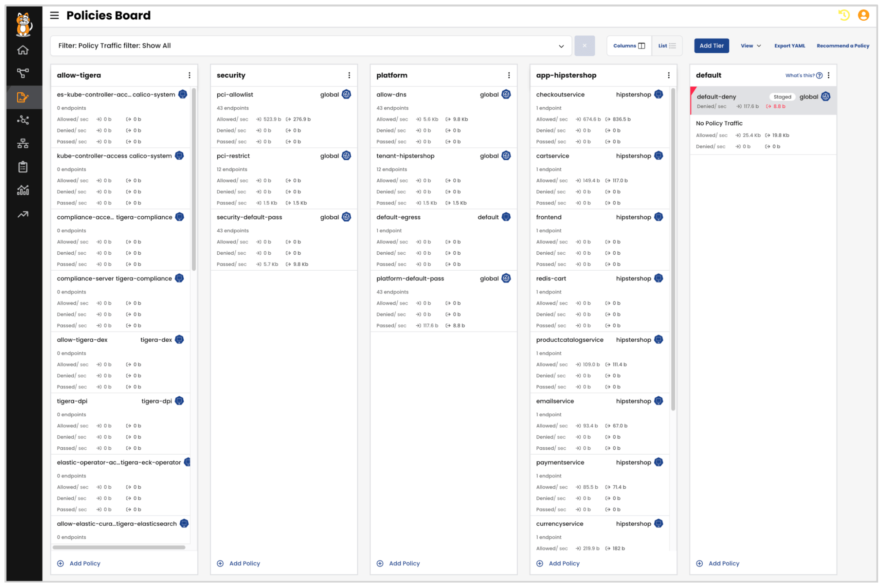
Task: Click the Staged badge on default-deny
Action: tap(782, 97)
